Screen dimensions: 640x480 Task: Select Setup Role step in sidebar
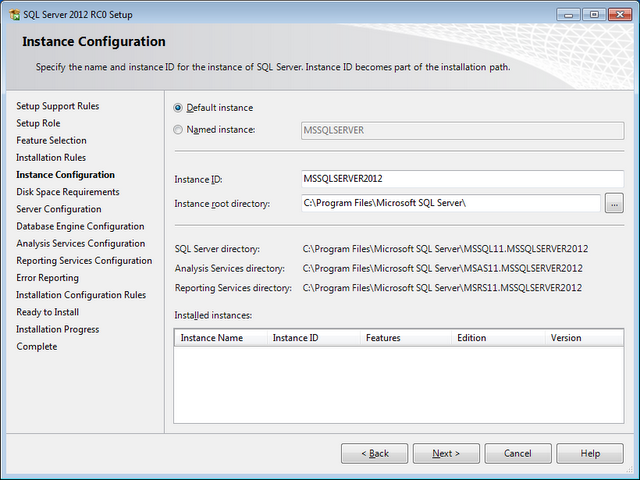click(38, 123)
